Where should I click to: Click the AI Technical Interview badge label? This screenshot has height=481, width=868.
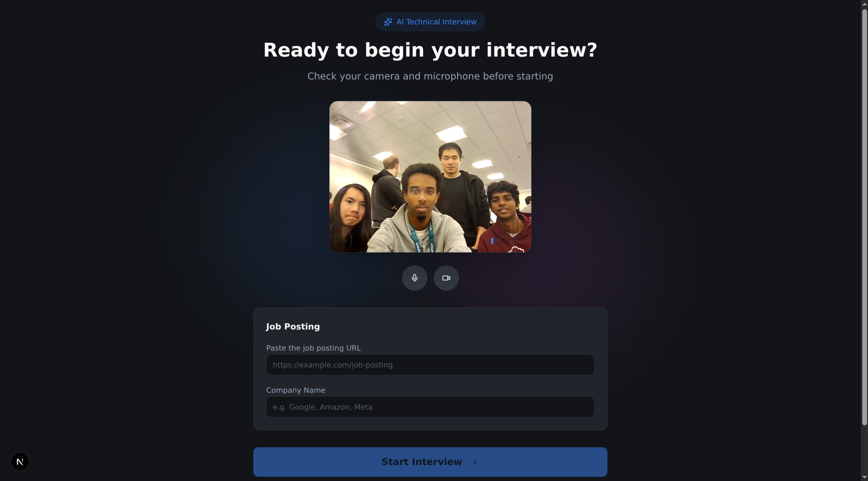(436, 22)
